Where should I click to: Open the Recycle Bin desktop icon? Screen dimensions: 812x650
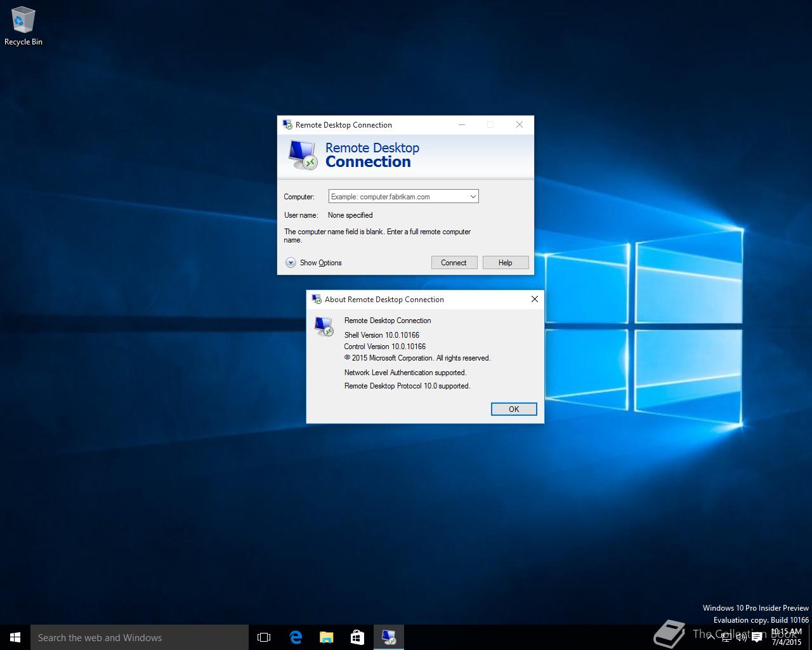pos(23,27)
